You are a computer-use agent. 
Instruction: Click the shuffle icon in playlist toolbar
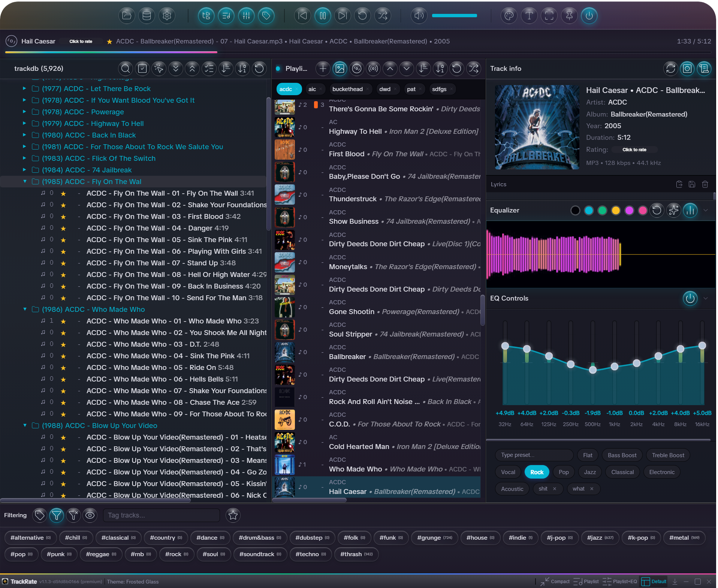pos(474,69)
